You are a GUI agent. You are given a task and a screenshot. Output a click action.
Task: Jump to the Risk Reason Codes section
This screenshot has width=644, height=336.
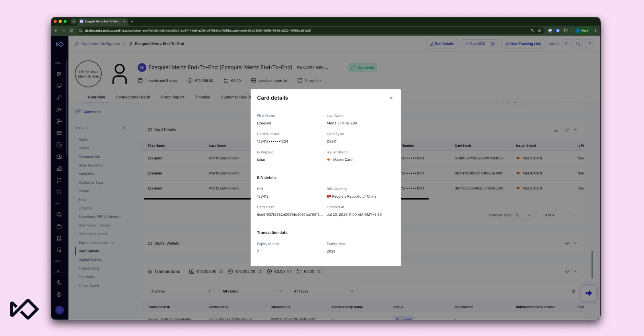click(94, 225)
